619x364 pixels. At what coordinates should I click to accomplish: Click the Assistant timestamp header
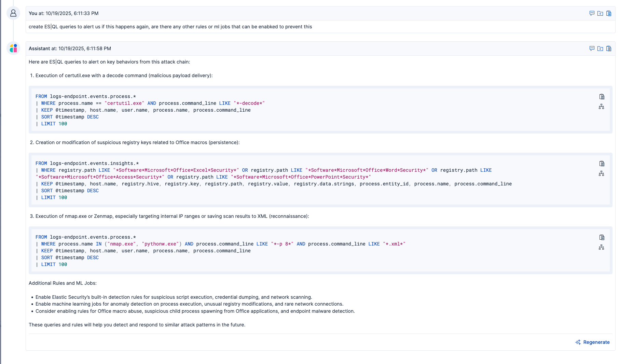70,48
